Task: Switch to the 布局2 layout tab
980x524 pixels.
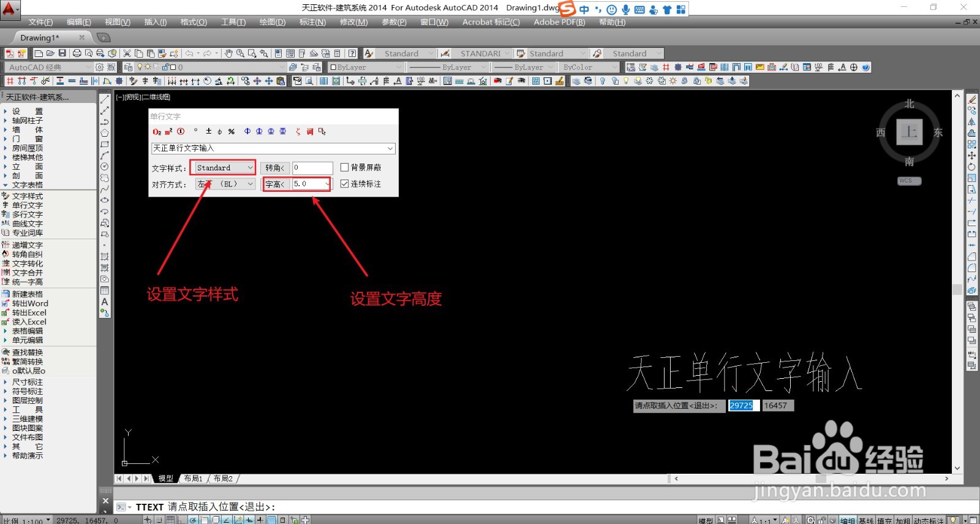Action: pos(223,479)
